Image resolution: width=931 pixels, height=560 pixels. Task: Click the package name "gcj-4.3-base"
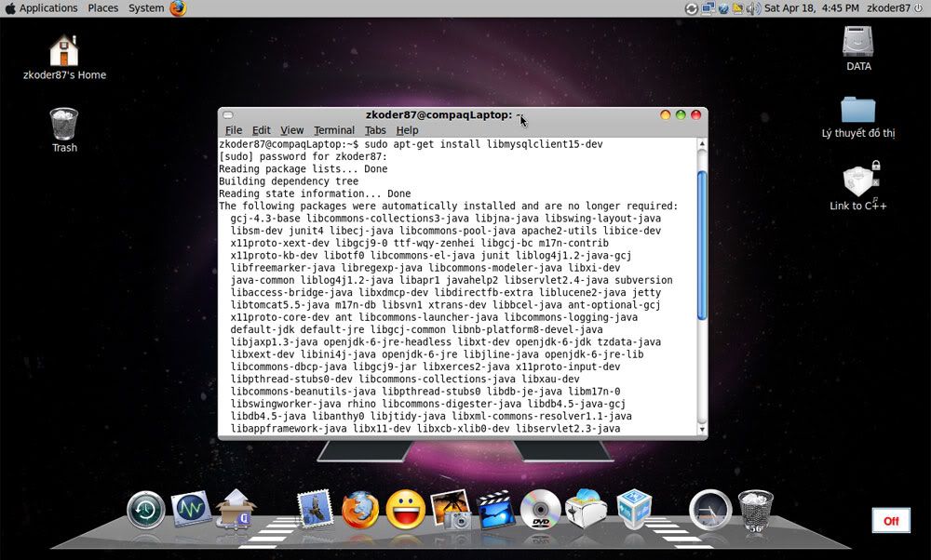pos(265,219)
